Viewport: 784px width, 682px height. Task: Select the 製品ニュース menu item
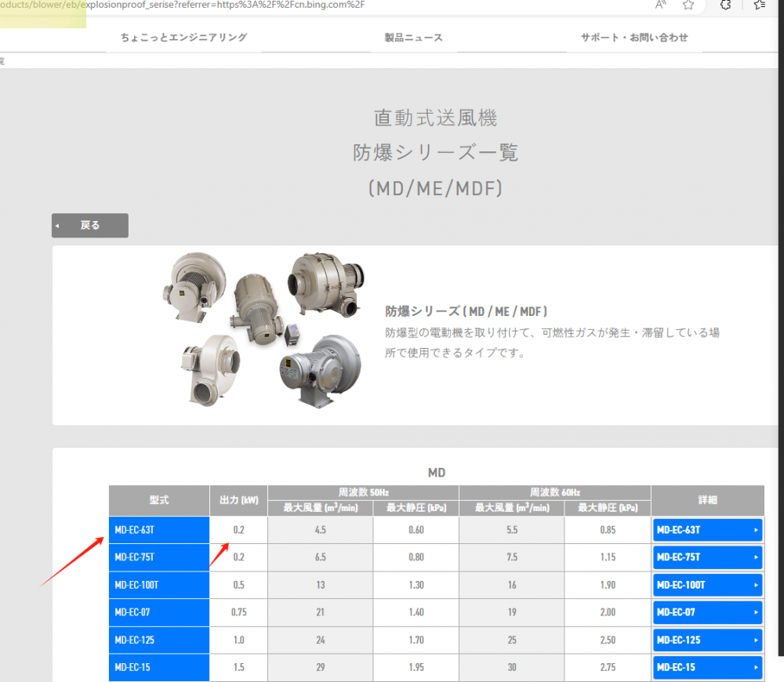412,36
